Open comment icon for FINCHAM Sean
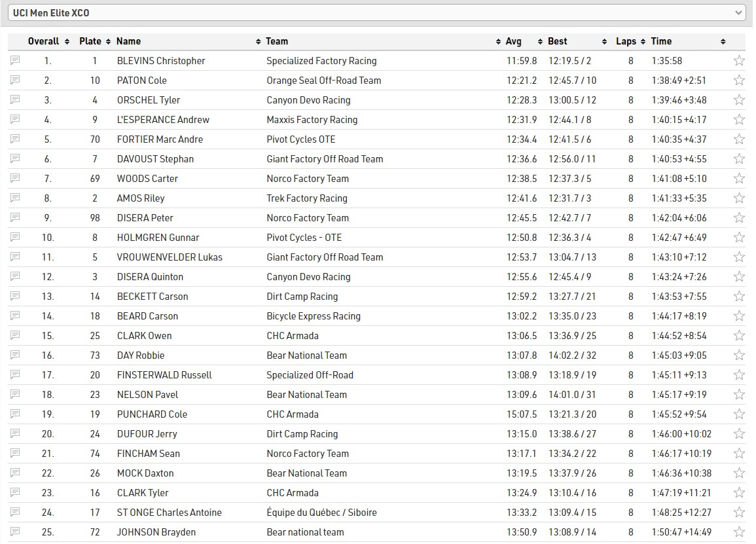756x544 pixels. [x=16, y=453]
